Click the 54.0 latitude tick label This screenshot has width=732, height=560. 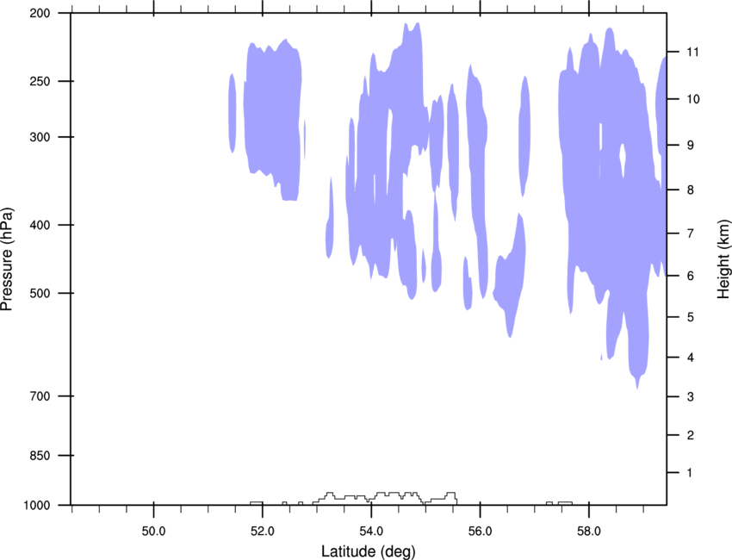(x=371, y=532)
